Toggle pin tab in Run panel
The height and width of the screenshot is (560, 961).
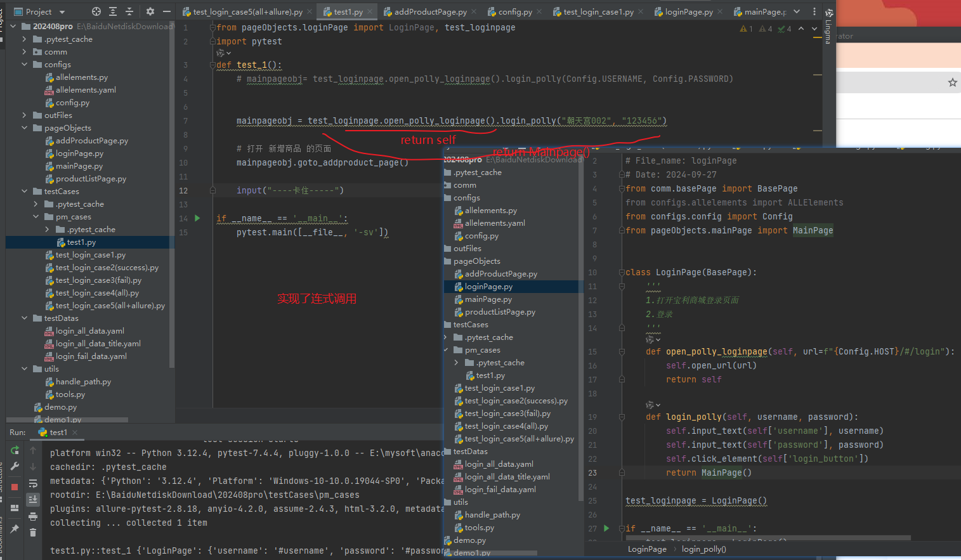pyautogui.click(x=15, y=529)
